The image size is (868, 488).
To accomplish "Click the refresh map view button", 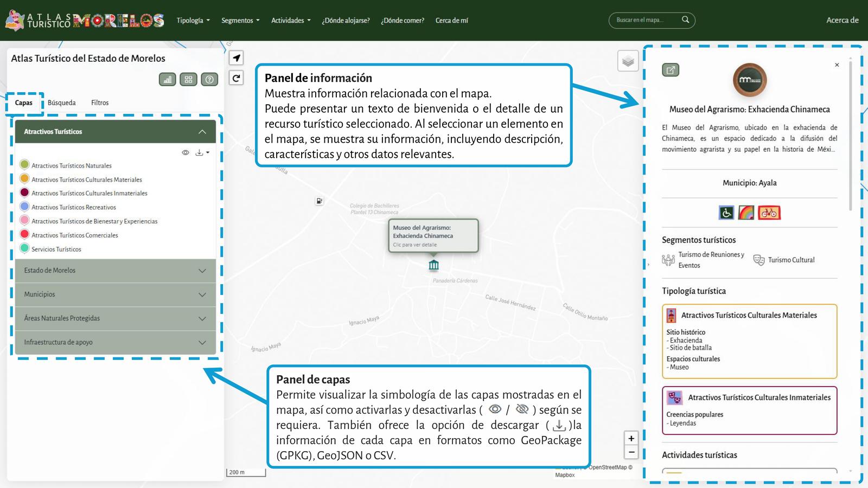I will click(x=237, y=78).
